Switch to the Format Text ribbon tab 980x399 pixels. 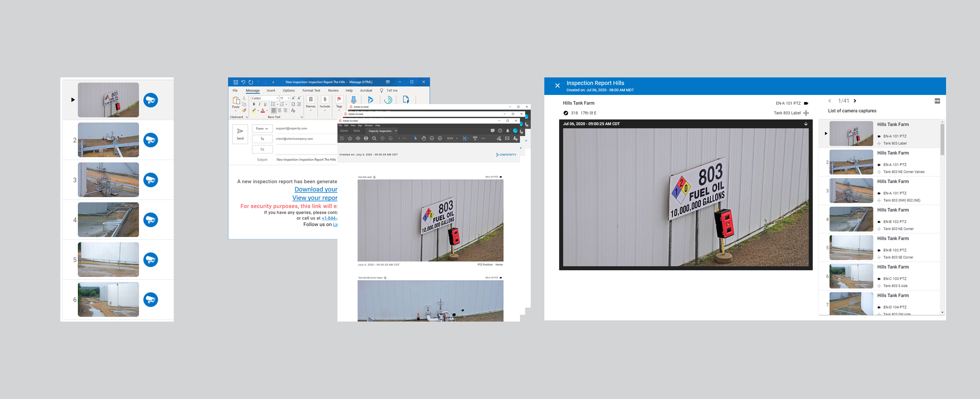[311, 91]
